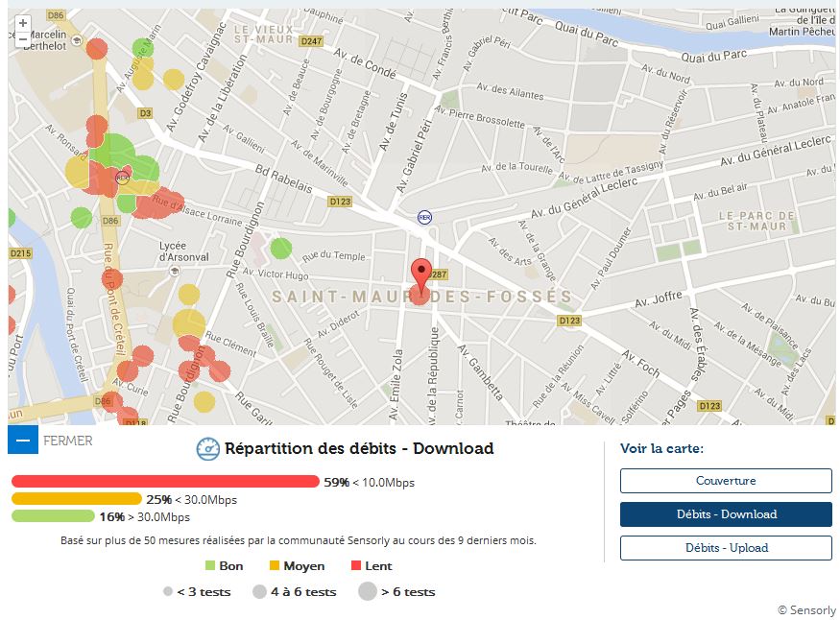Click the D247 road badge at top
The height and width of the screenshot is (620, 840).
[x=311, y=41]
